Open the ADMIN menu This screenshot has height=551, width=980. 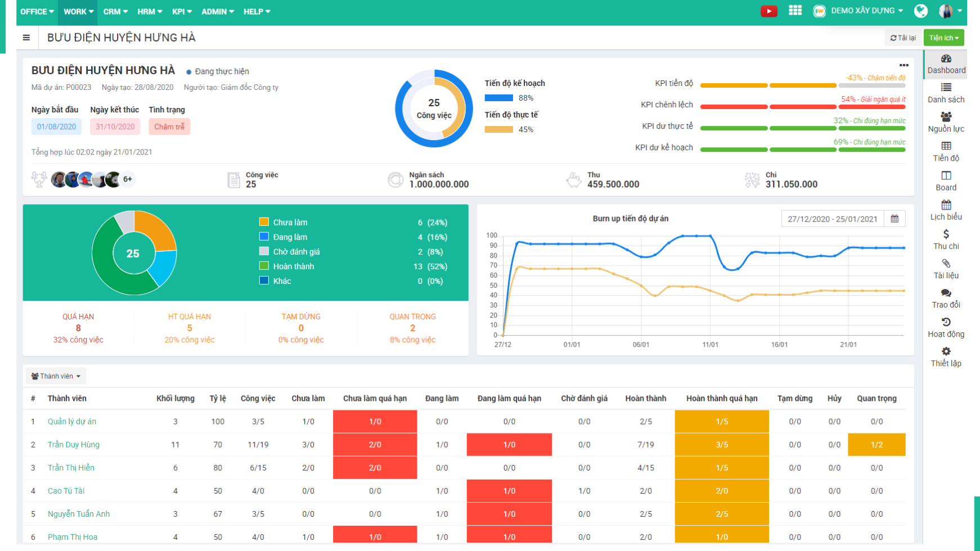[x=218, y=11]
